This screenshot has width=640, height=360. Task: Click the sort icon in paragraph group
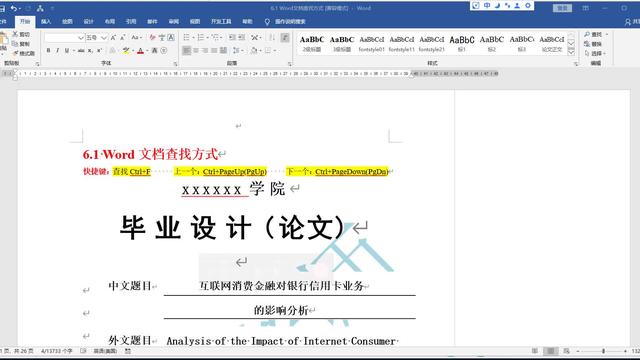click(x=272, y=38)
